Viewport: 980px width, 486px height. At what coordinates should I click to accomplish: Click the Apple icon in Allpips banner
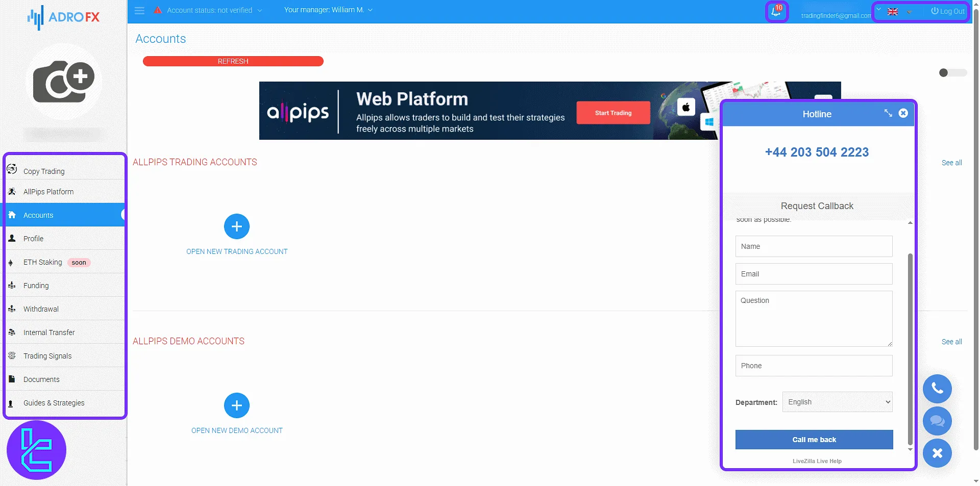tap(686, 107)
